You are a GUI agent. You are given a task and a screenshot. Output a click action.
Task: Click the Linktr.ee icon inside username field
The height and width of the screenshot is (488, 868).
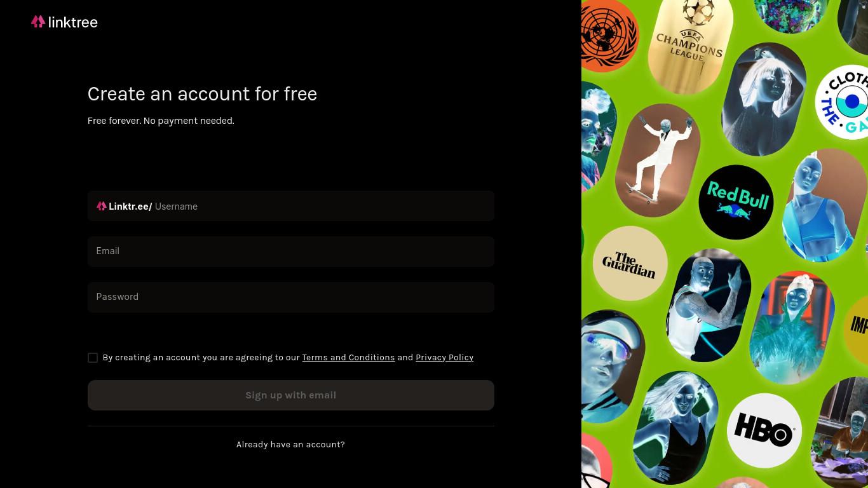click(101, 207)
